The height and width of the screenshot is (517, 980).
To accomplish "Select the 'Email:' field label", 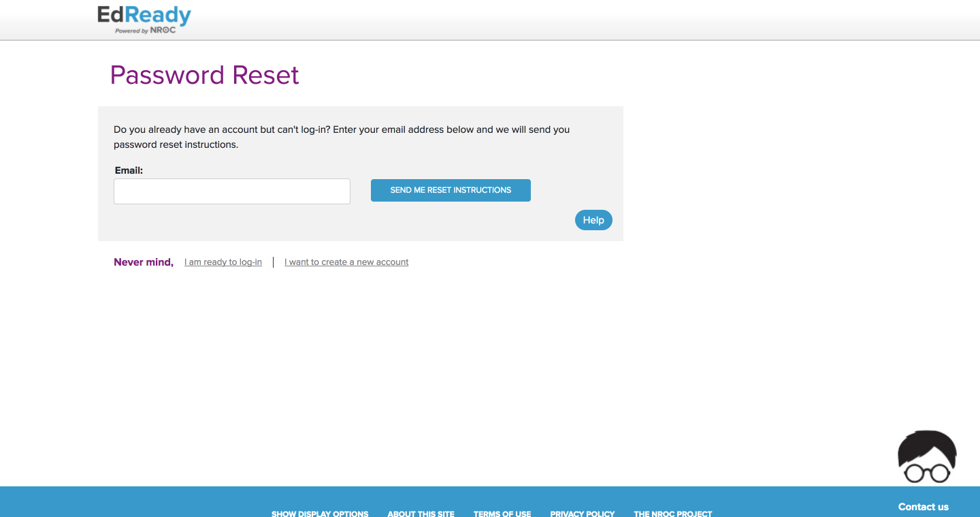I will pyautogui.click(x=129, y=170).
